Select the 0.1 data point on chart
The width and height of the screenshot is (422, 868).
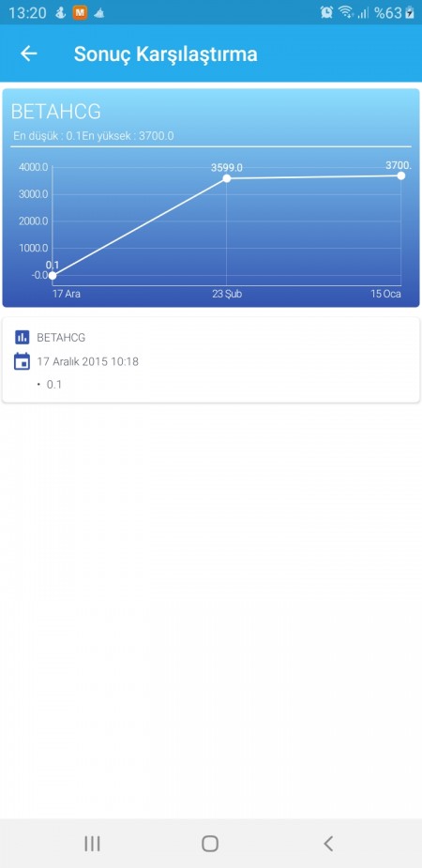[53, 275]
